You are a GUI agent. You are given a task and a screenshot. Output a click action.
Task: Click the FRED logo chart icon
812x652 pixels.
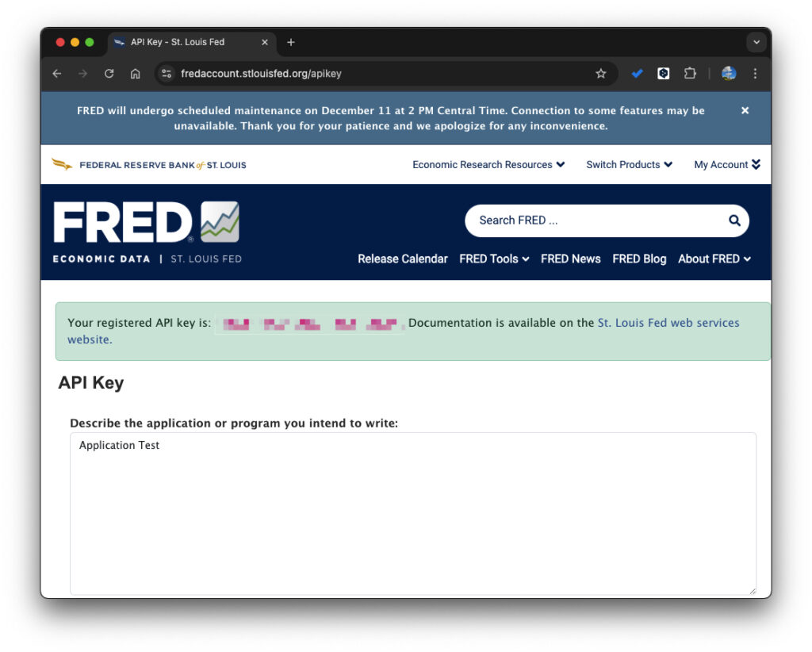(220, 221)
